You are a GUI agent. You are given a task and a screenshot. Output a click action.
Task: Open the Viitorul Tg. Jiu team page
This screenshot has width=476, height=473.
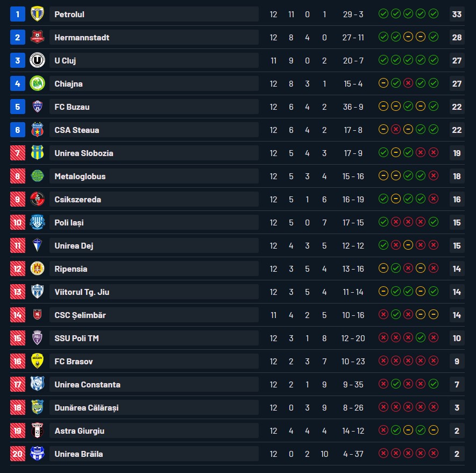[x=82, y=292]
